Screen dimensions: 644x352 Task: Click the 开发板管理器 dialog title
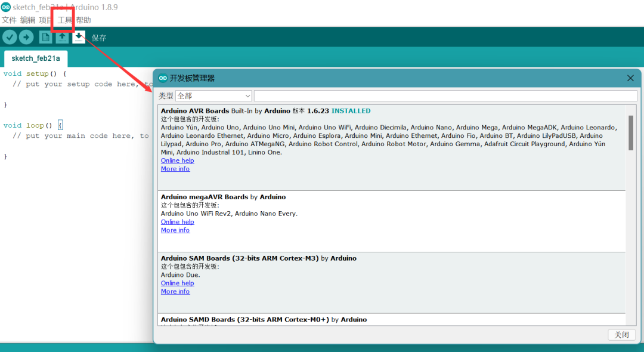[192, 78]
